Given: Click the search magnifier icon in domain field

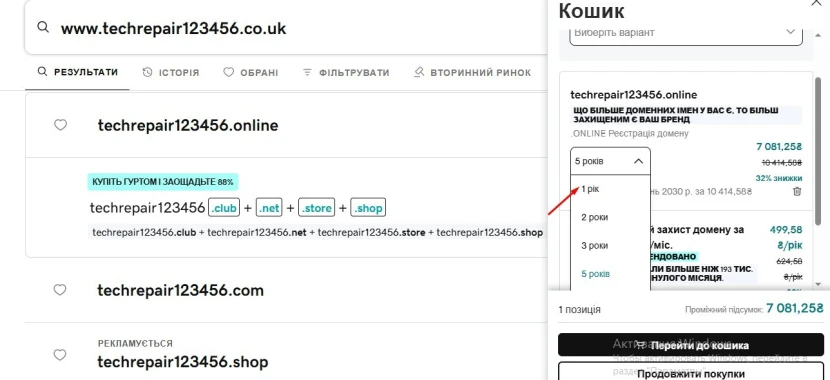Looking at the screenshot, I should [43, 28].
